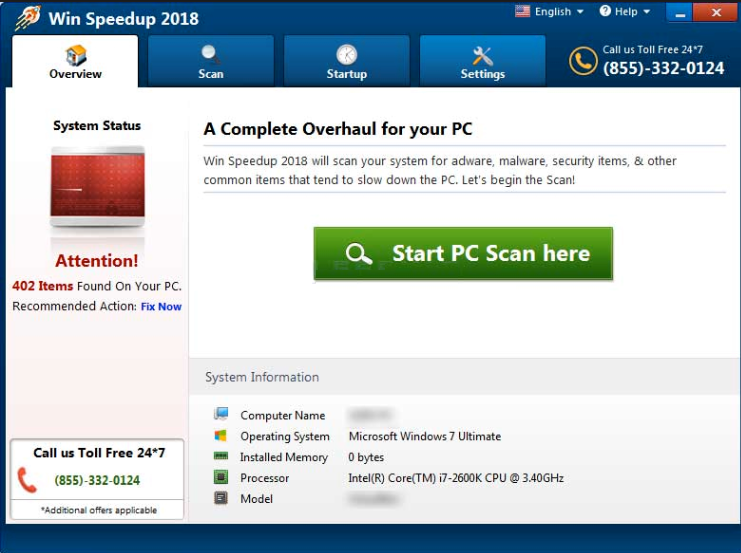Image resolution: width=741 pixels, height=553 pixels.
Task: Click the toll free number in header
Action: point(663,68)
